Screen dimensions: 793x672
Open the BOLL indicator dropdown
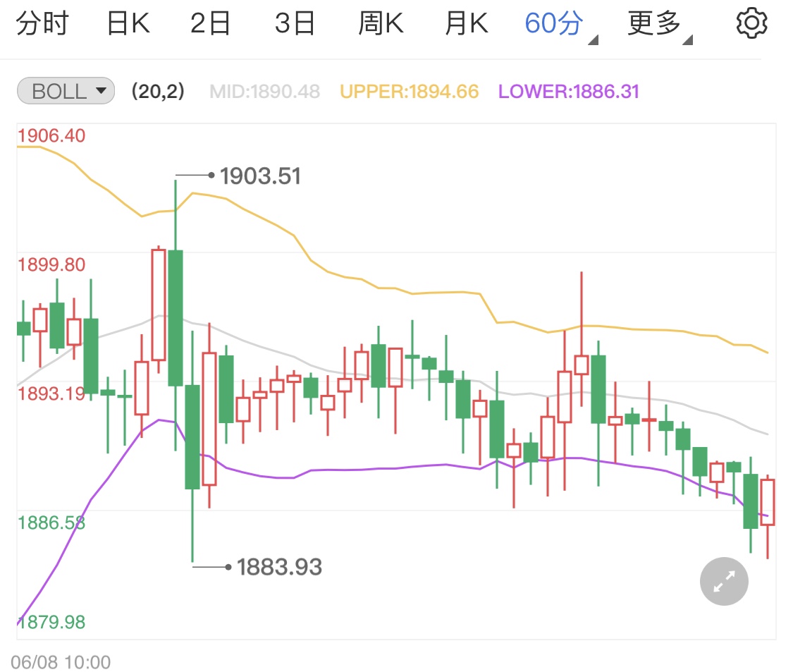[x=66, y=91]
